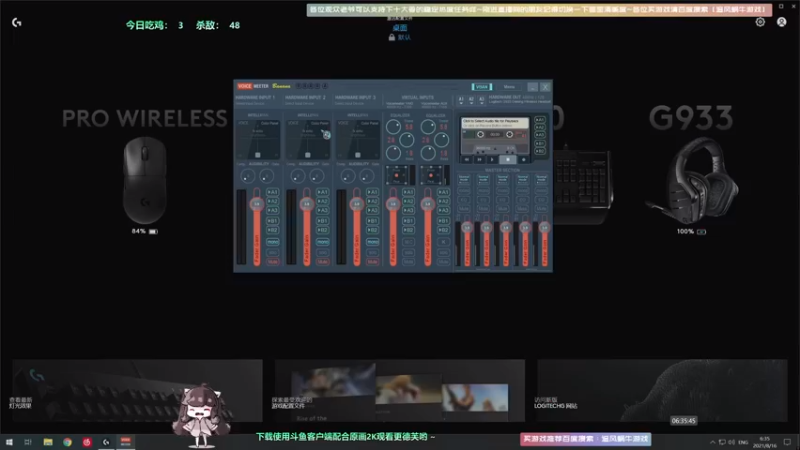Open the Voicemeeter Menu

[509, 87]
